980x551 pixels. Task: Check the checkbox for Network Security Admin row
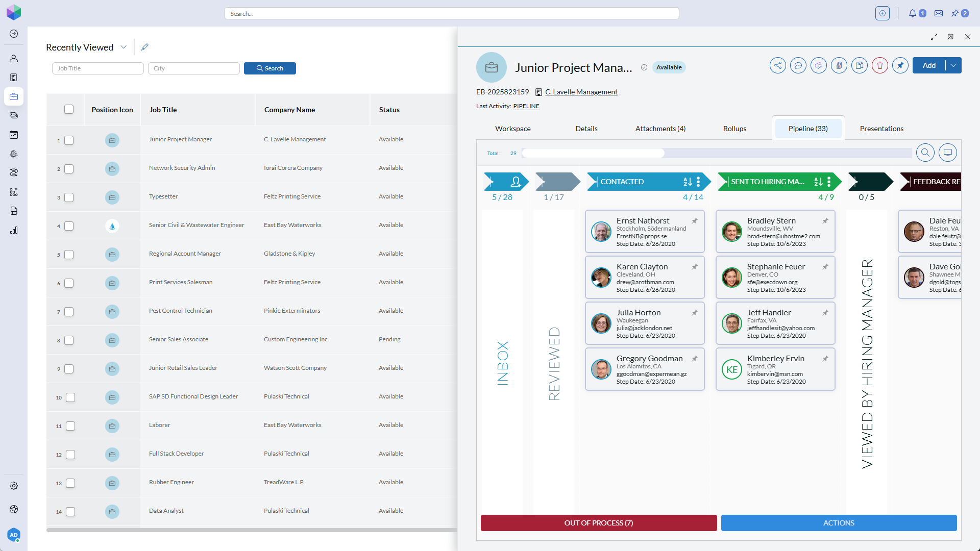tap(70, 169)
